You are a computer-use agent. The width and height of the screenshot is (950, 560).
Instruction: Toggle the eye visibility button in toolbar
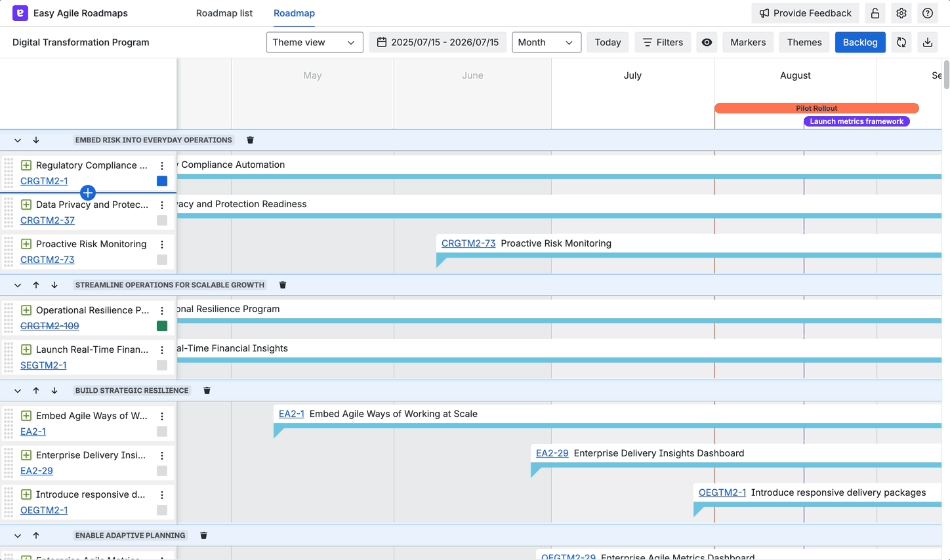point(707,43)
